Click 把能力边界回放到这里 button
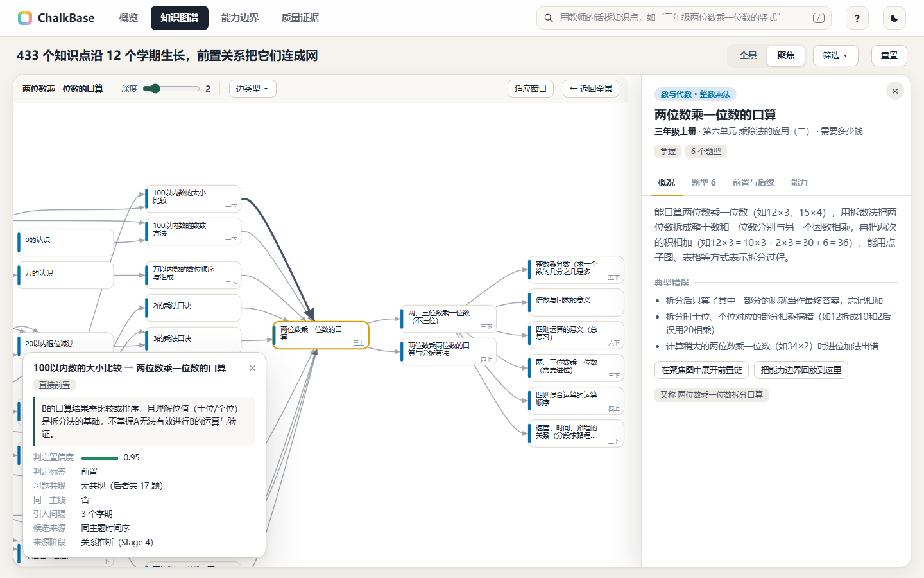Viewport: 924px width, 578px height. [x=801, y=370]
